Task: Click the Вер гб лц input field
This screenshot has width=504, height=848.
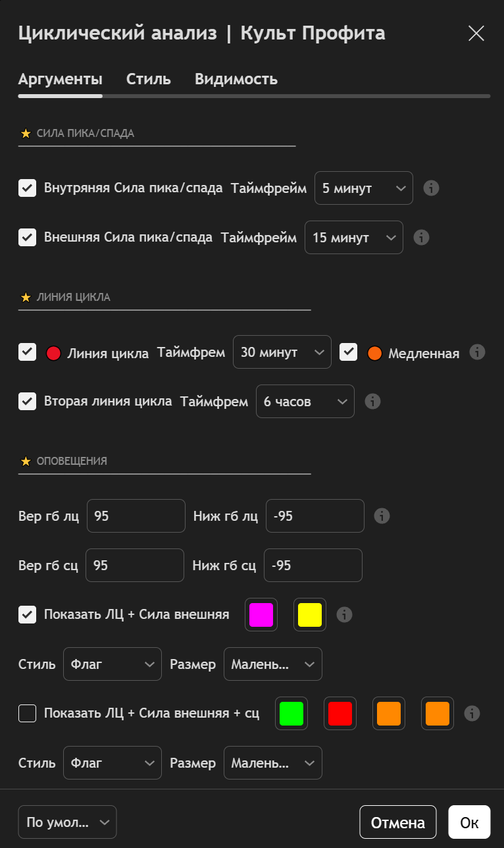Action: click(x=136, y=516)
